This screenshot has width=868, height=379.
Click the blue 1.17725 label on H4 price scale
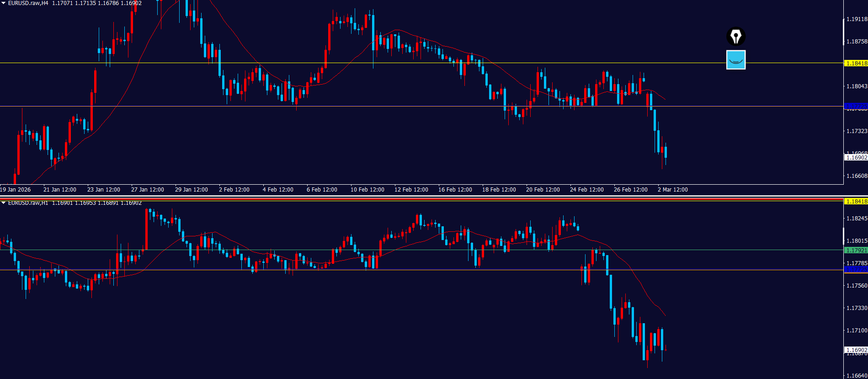point(856,106)
